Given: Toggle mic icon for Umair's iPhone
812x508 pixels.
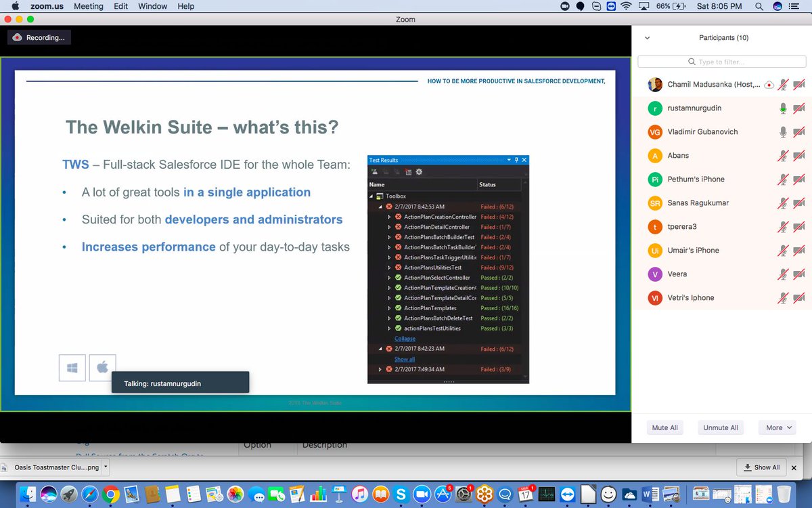Looking at the screenshot, I should pos(783,251).
